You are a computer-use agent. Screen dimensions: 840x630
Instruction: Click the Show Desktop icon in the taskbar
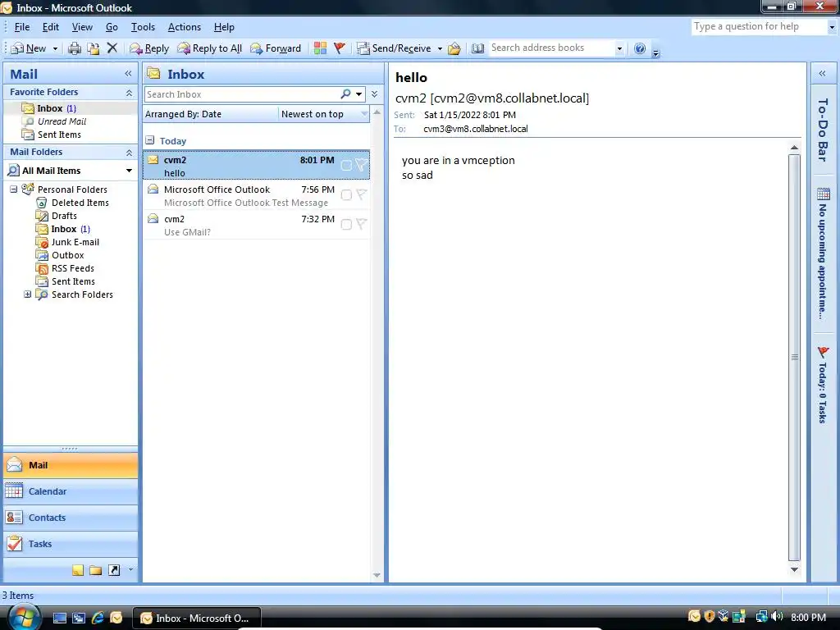point(59,618)
